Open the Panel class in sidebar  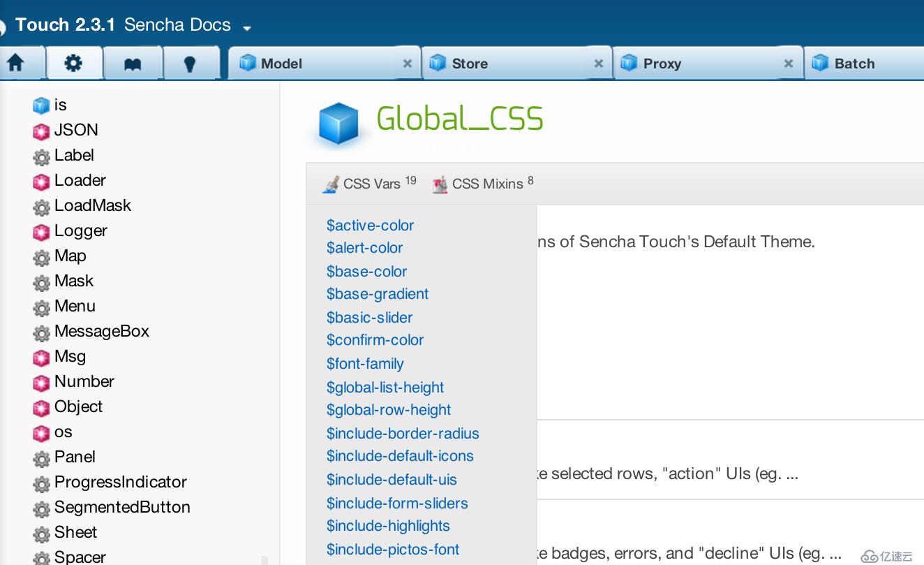click(x=75, y=457)
